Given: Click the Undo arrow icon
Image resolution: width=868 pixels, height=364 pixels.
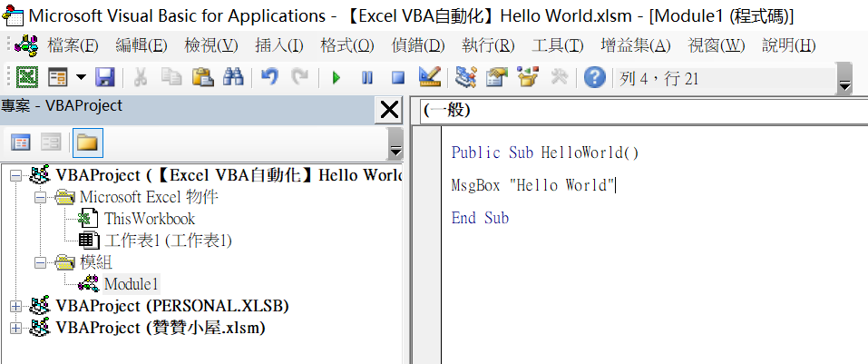Looking at the screenshot, I should pos(269,77).
